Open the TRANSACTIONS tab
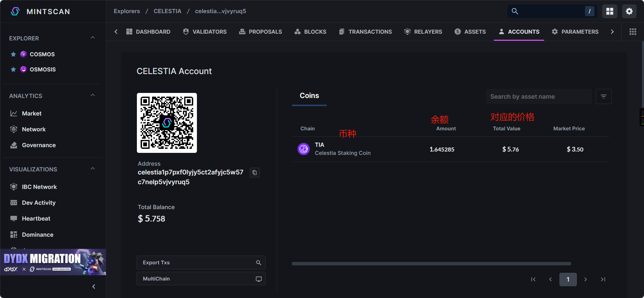Image resolution: width=644 pixels, height=298 pixels. (x=365, y=32)
